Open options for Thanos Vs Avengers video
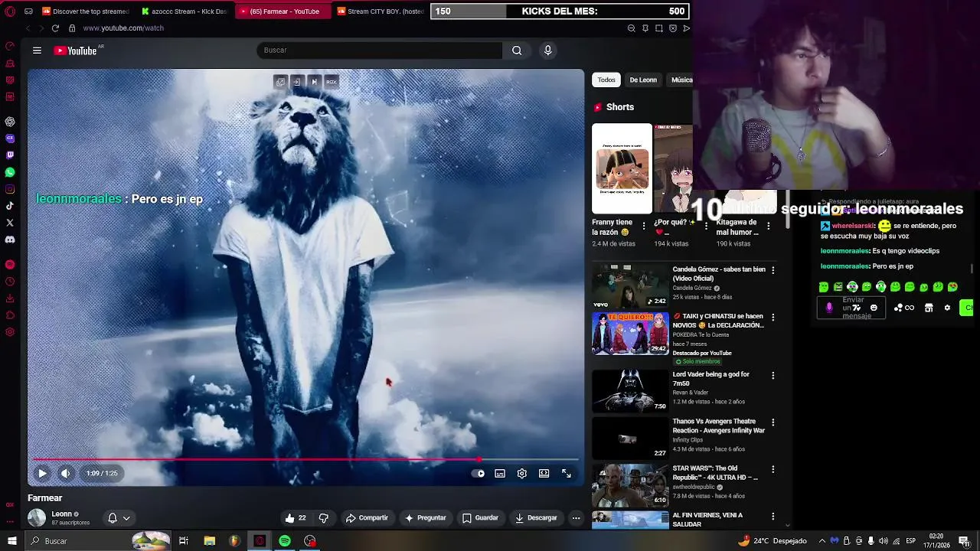This screenshot has width=980, height=551. click(773, 422)
